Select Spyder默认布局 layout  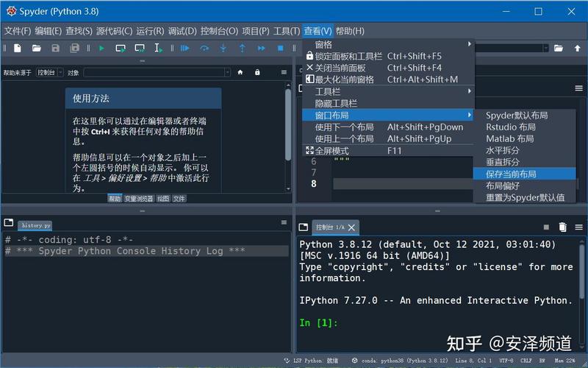[525, 116]
